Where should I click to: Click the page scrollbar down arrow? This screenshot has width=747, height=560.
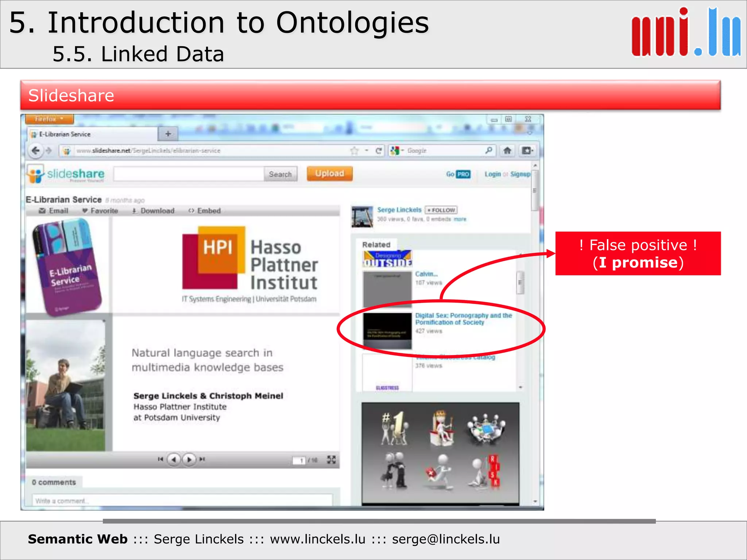535,502
